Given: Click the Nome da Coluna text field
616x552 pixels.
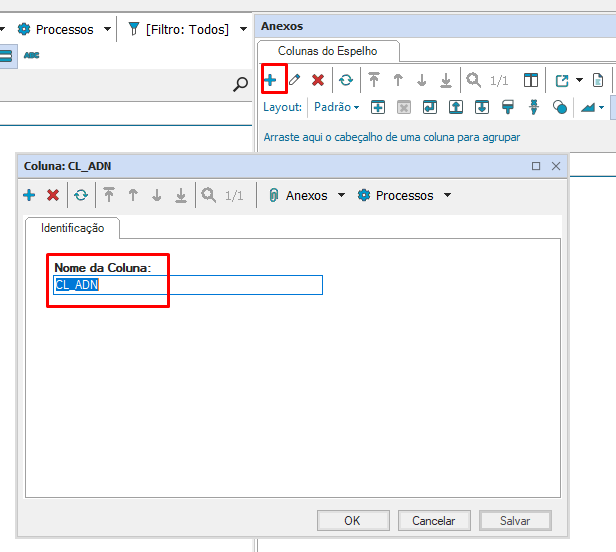Looking at the screenshot, I should pyautogui.click(x=188, y=285).
